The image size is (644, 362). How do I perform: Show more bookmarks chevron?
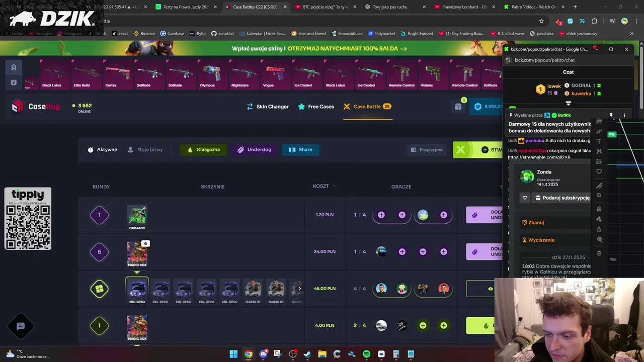pos(631,34)
